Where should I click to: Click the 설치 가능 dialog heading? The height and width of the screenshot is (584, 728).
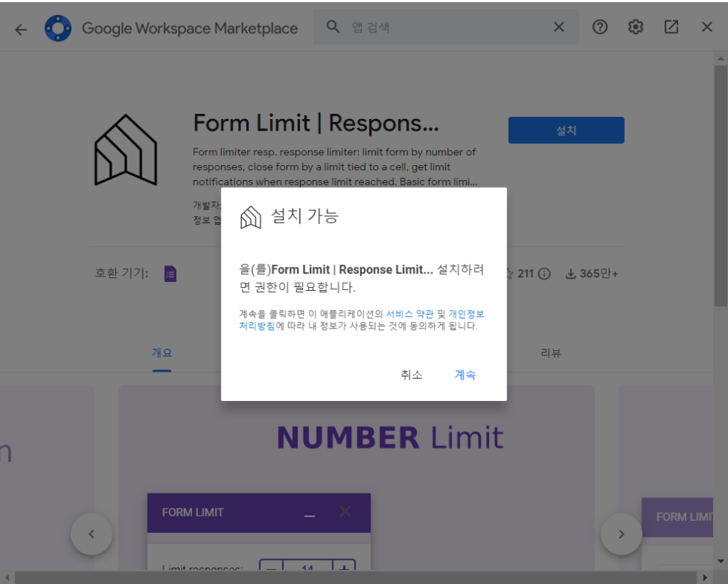[304, 216]
